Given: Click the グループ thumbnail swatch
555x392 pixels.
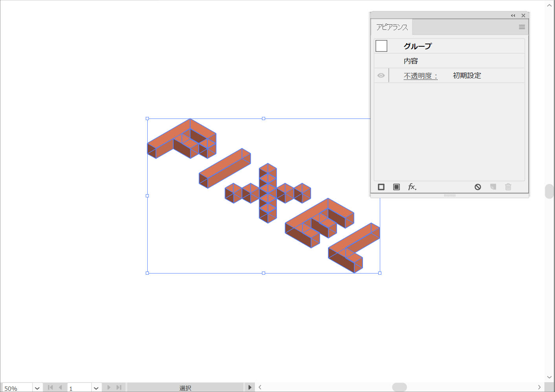Looking at the screenshot, I should click(381, 46).
